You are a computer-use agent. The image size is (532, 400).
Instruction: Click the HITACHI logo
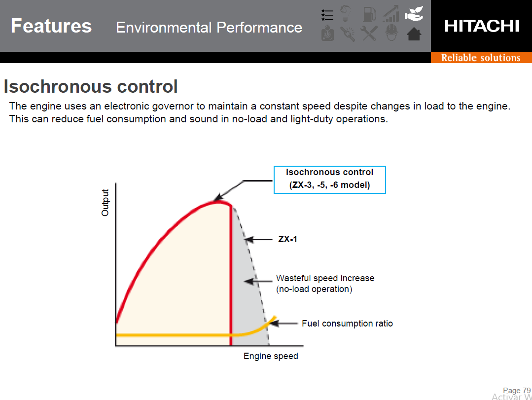pos(482,26)
